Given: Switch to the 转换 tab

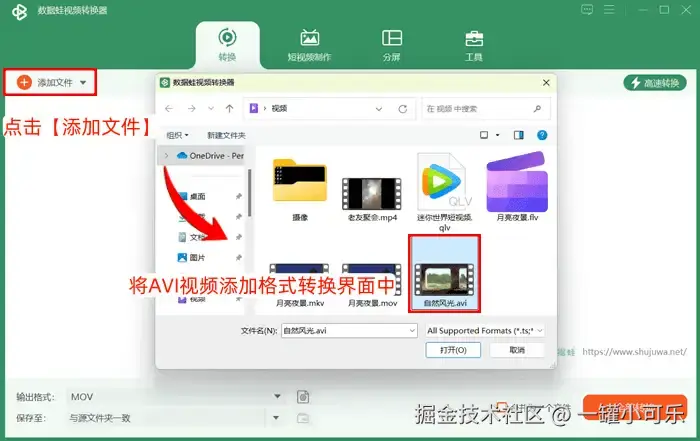Looking at the screenshot, I should pyautogui.click(x=227, y=45).
